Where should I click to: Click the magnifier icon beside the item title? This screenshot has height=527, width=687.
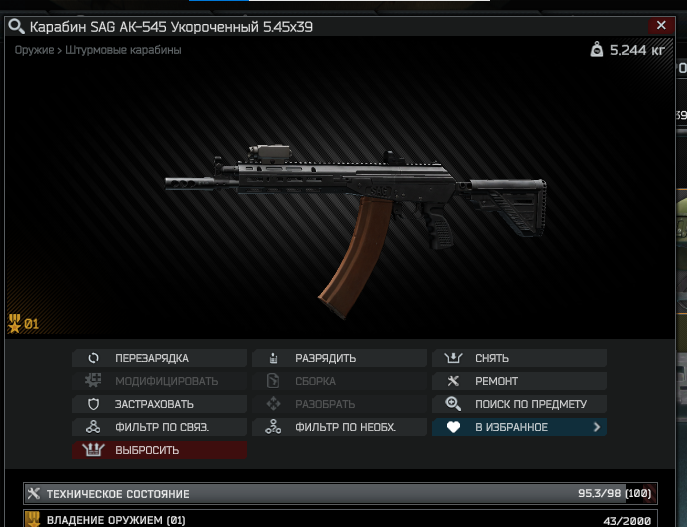pos(16,26)
